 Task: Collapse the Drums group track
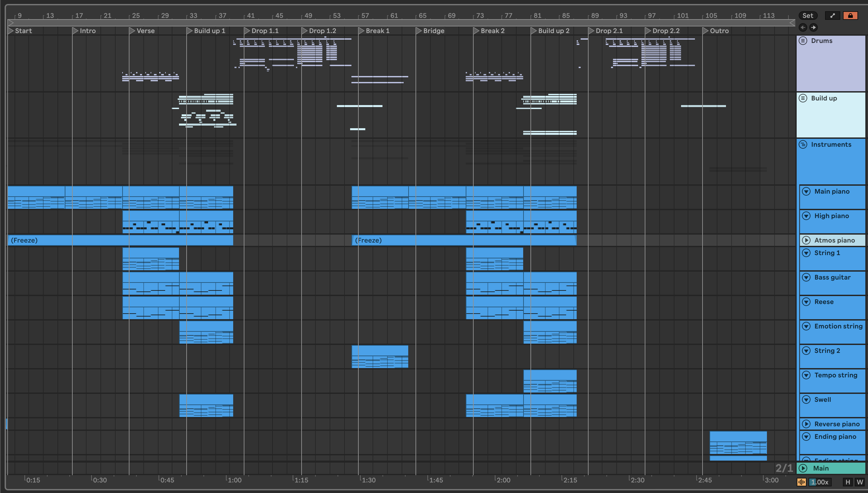pyautogui.click(x=803, y=41)
